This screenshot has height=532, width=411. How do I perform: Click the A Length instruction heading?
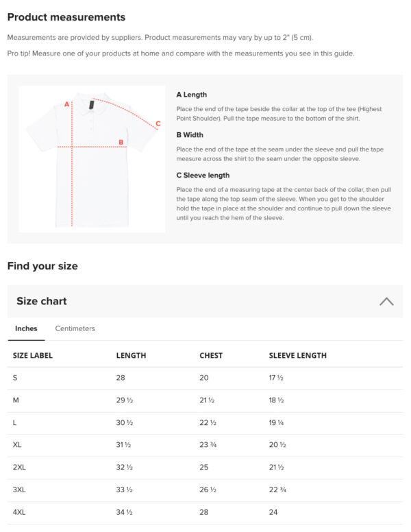pyautogui.click(x=191, y=95)
